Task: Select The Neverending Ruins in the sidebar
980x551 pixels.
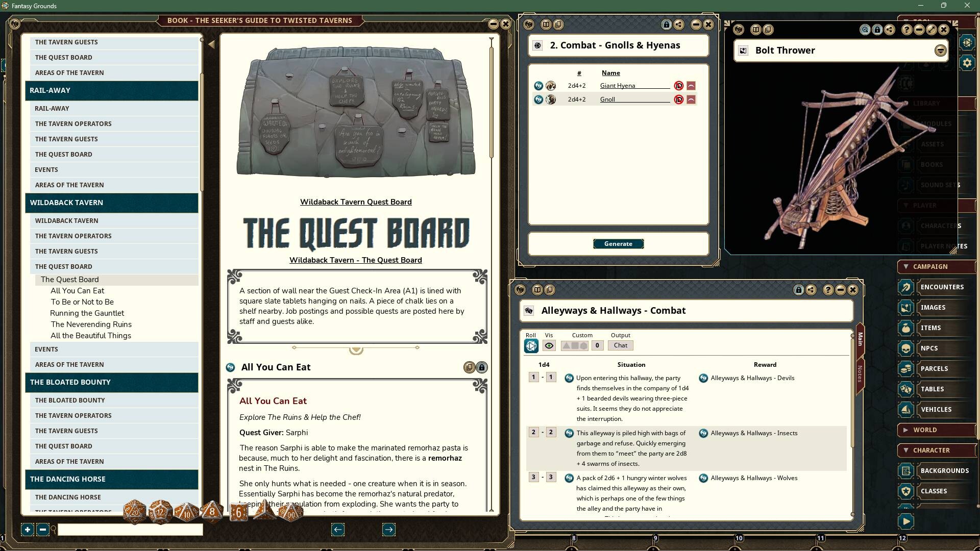Action: tap(91, 324)
